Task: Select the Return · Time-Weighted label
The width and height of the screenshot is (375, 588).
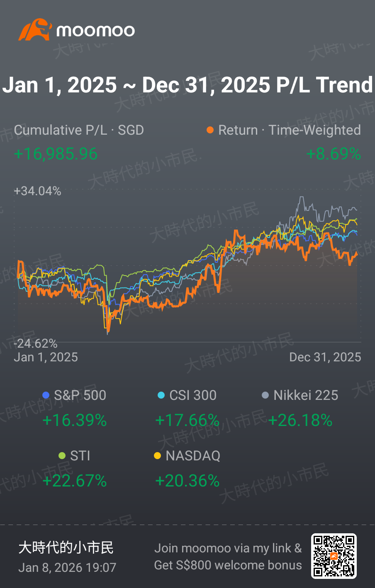Action: click(x=290, y=130)
